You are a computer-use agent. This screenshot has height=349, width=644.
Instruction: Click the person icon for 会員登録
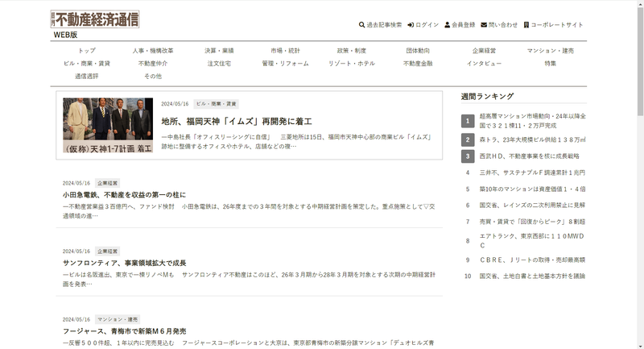(447, 25)
